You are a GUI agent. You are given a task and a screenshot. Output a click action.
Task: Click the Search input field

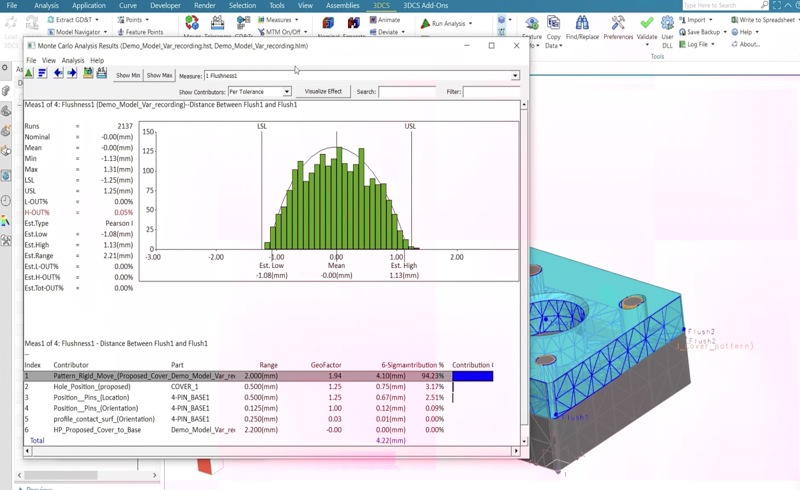(x=407, y=92)
